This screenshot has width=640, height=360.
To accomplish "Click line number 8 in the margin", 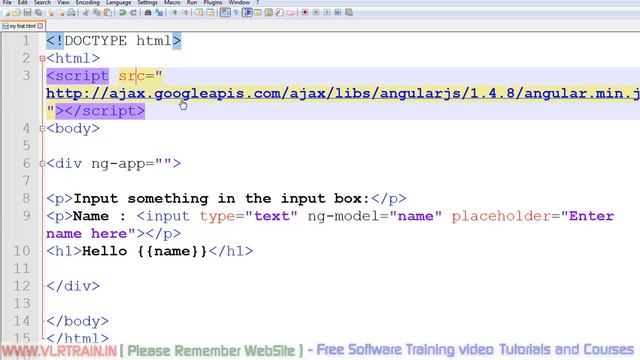I will coord(26,198).
